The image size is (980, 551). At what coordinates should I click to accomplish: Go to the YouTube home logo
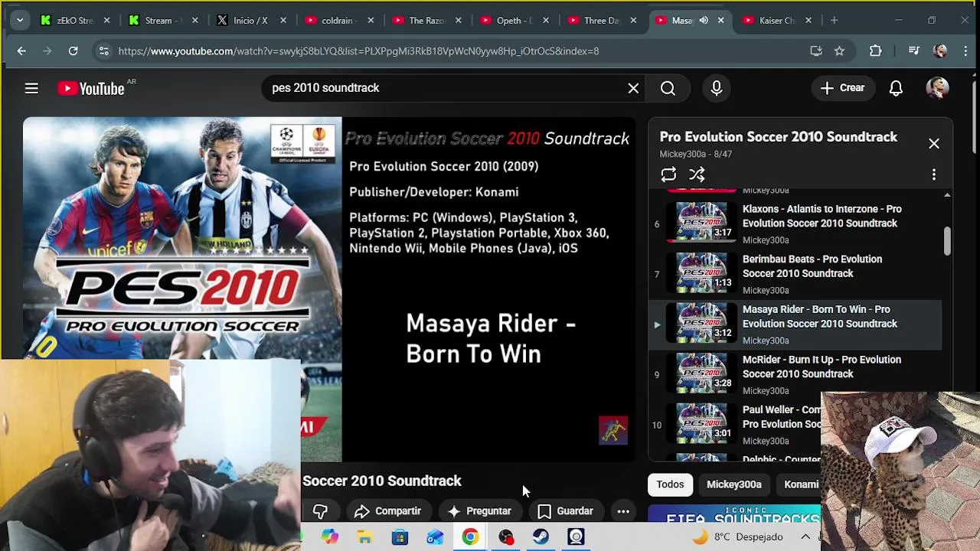click(x=91, y=89)
